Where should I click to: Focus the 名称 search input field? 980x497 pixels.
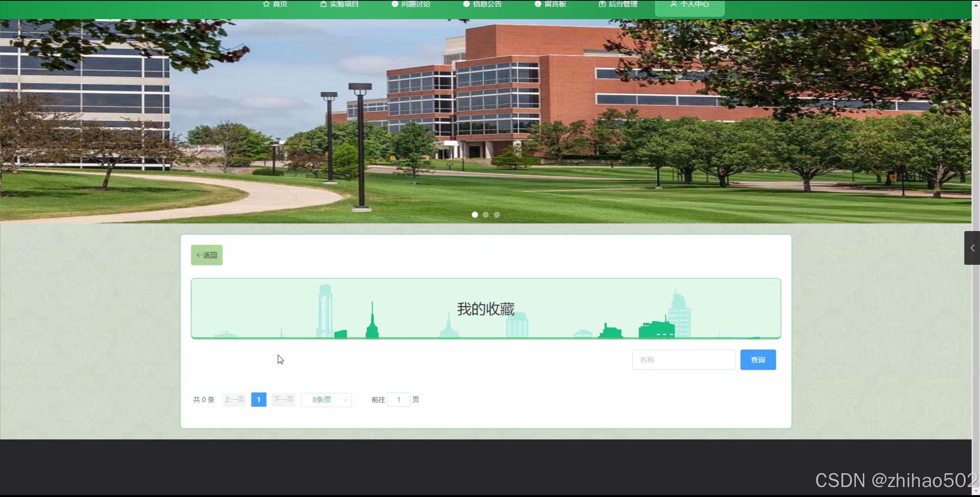[x=683, y=360]
